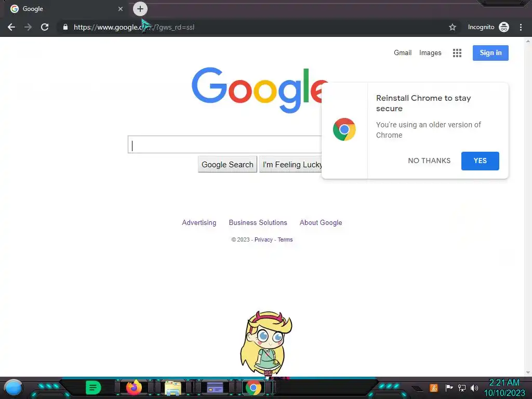Screen dimensions: 532x399
Task: Open File Explorer from the taskbar
Action: pyautogui.click(x=173, y=388)
